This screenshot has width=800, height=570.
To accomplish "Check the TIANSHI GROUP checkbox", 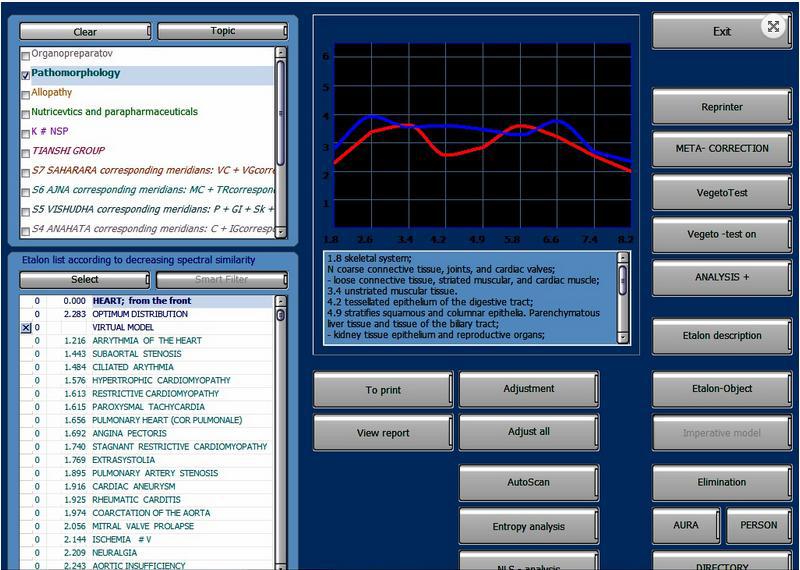I will pos(25,152).
